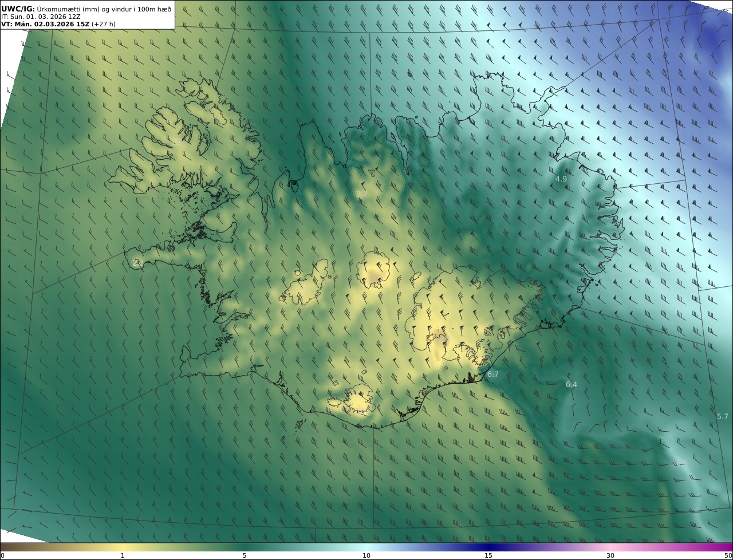The width and height of the screenshot is (733, 560).
Task: Click the '5.7' value label at map edge
Action: click(x=723, y=417)
